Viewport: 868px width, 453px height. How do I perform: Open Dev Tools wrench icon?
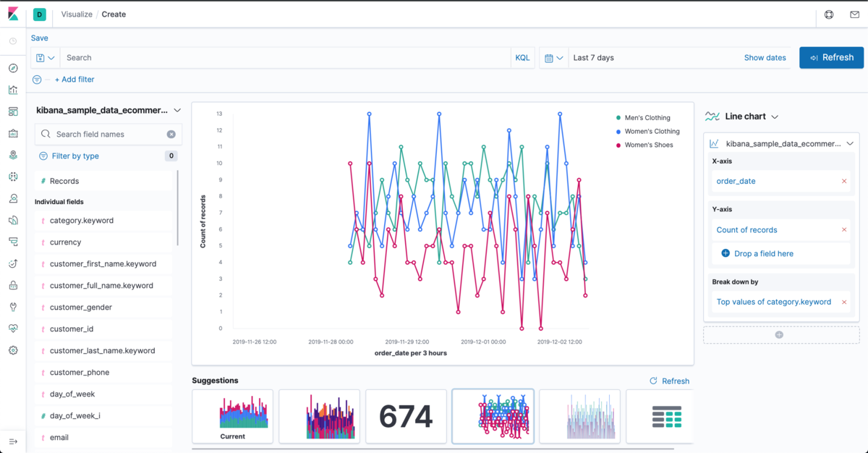tap(13, 307)
